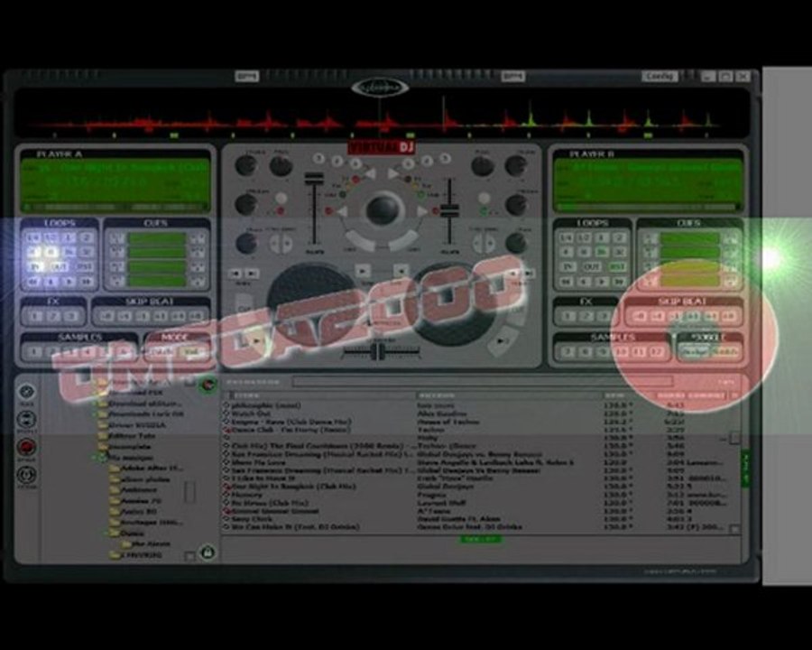Play sample 12 in Player B

tap(657, 352)
